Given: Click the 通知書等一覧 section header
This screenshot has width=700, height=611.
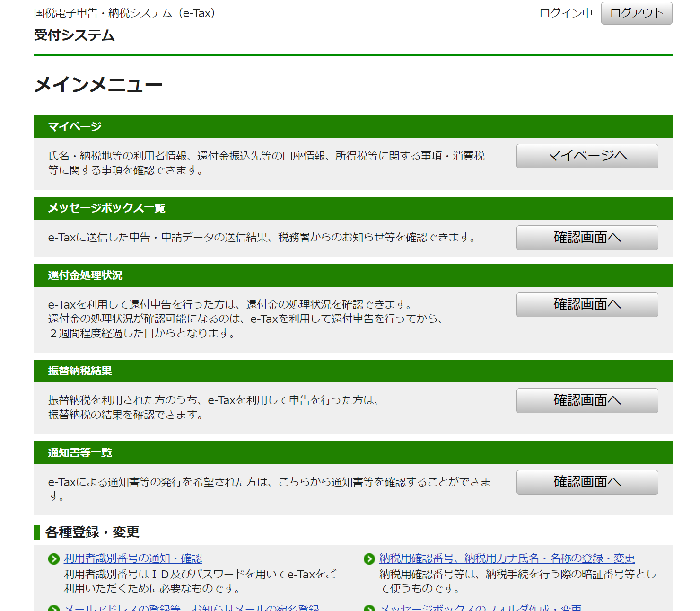Looking at the screenshot, I should pyautogui.click(x=80, y=453).
